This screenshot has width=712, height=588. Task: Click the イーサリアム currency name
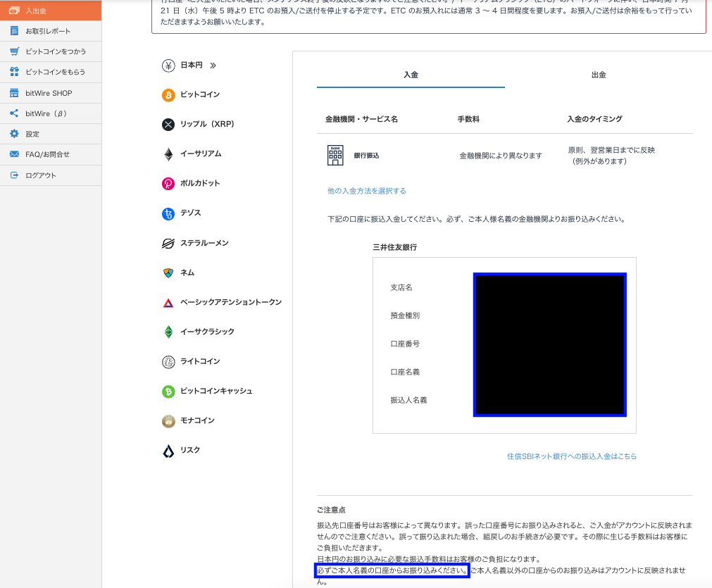click(201, 154)
